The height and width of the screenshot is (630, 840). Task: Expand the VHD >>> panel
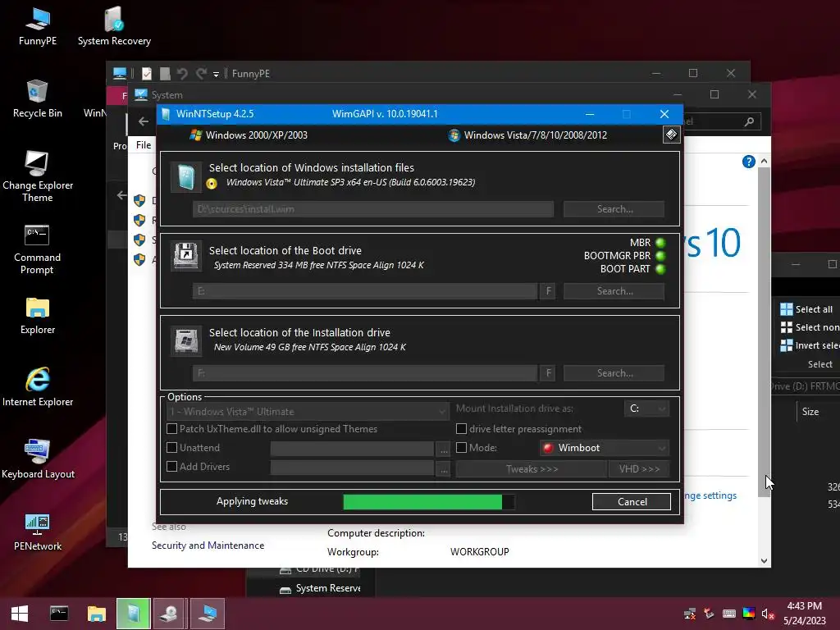[x=639, y=468]
